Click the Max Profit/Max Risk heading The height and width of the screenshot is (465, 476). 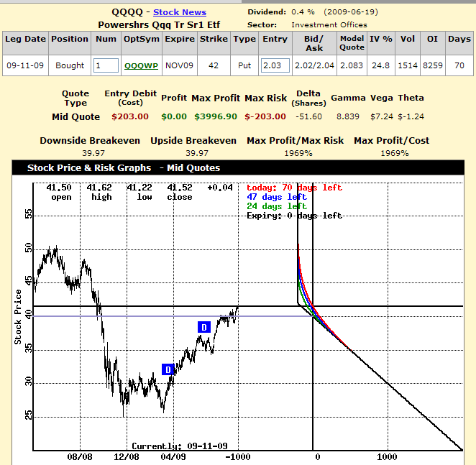(295, 141)
